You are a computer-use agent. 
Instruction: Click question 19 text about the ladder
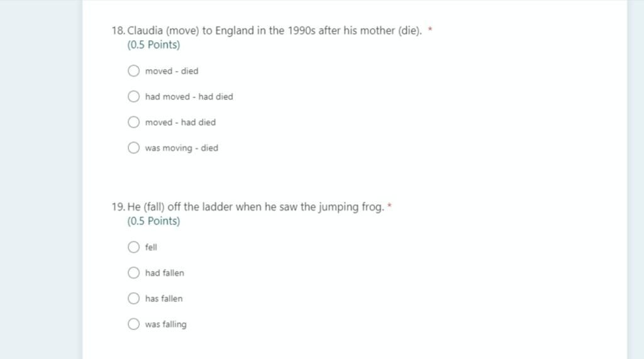pos(248,207)
